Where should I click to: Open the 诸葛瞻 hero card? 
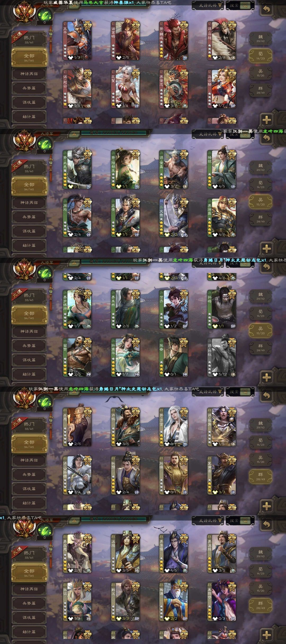click(125, 41)
